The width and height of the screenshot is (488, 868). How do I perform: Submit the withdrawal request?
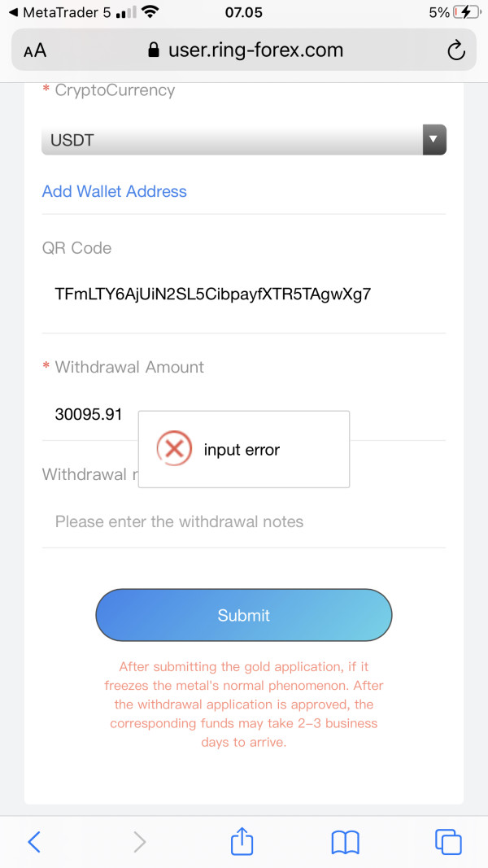coord(244,615)
